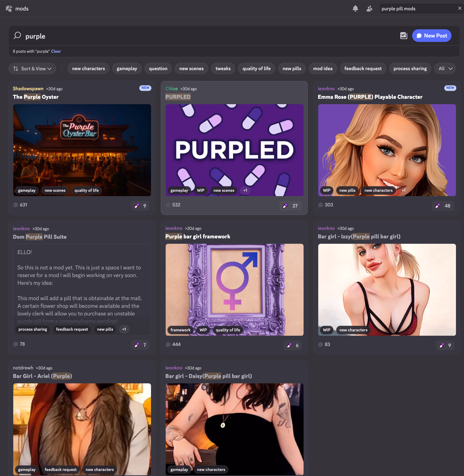Click 'quality of life' tag on Purple Oyster post

[x=87, y=191]
